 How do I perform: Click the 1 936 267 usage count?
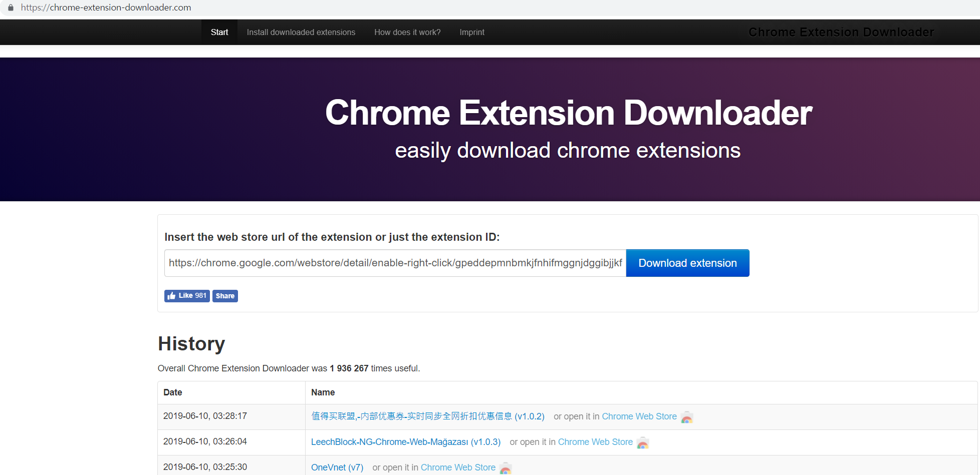349,368
